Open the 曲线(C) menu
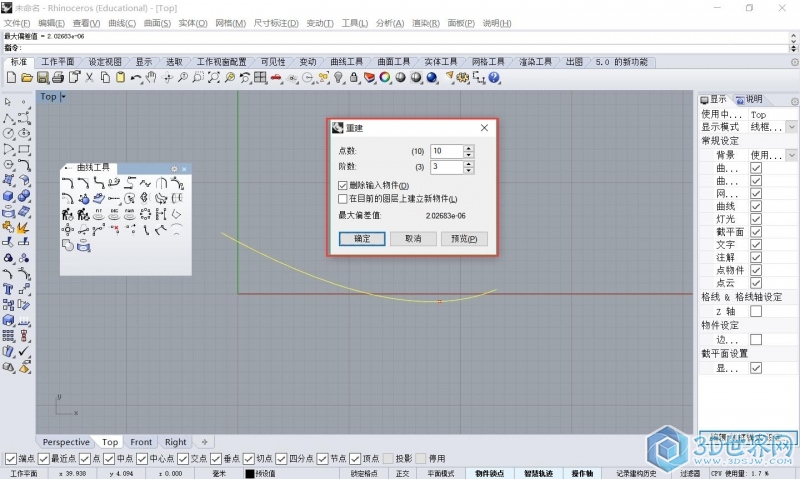 click(x=122, y=23)
